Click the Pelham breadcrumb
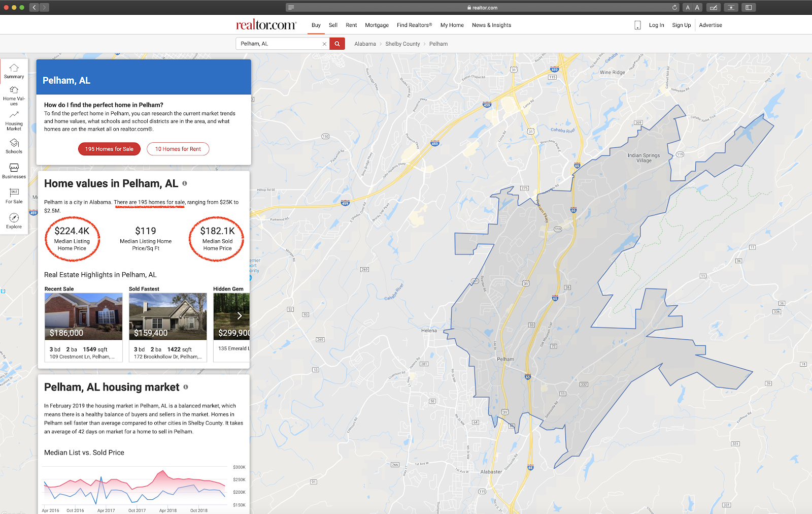This screenshot has width=812, height=514. point(438,44)
